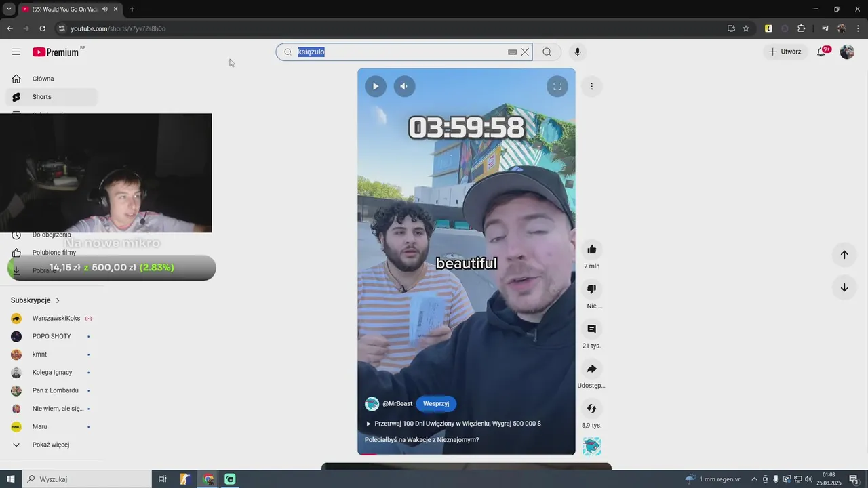Image resolution: width=868 pixels, height=488 pixels.
Task: Click the address bar URL
Action: pos(118,28)
